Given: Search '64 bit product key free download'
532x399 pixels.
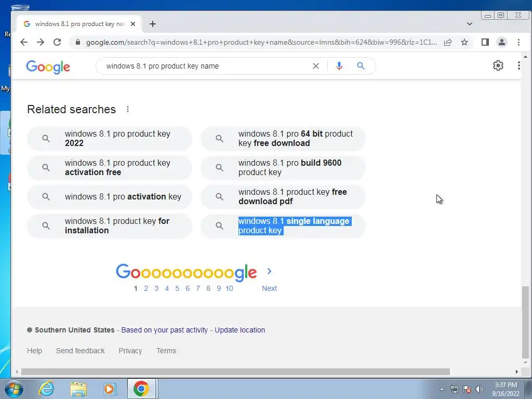Looking at the screenshot, I should click(x=283, y=138).
